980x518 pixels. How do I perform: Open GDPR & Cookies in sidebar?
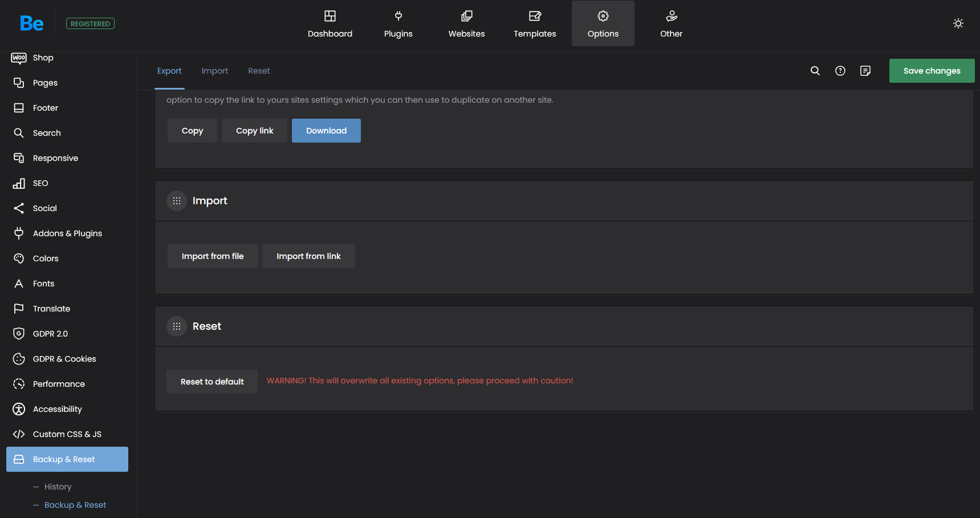coord(67,359)
